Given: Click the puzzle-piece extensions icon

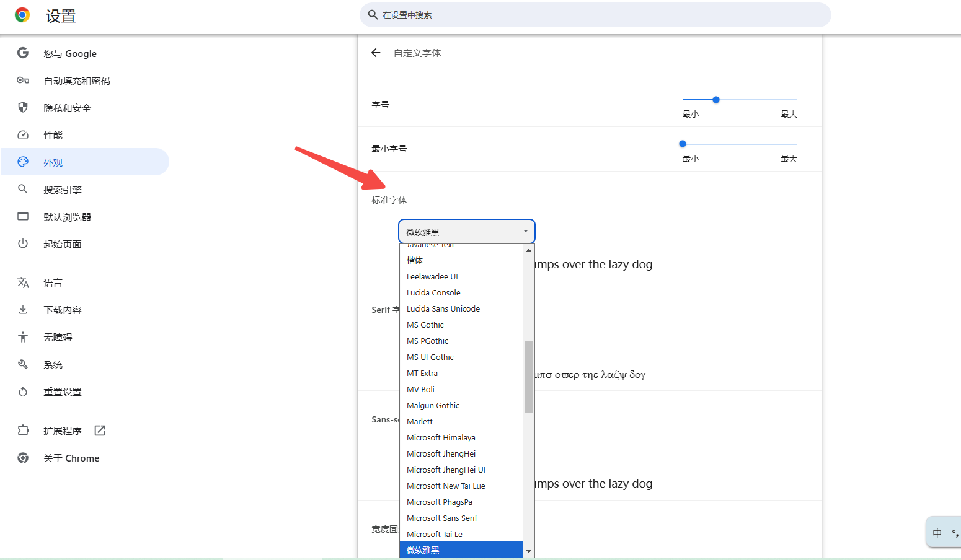Looking at the screenshot, I should tap(23, 431).
